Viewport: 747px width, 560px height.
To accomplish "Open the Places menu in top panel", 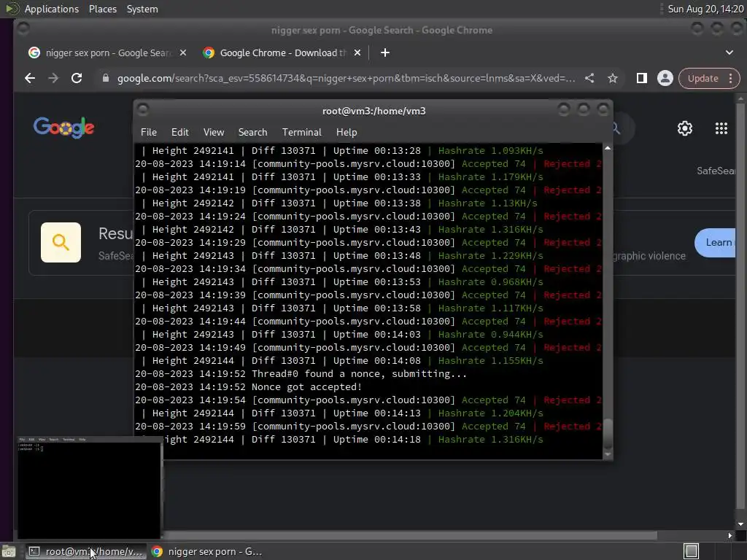I will point(102,9).
